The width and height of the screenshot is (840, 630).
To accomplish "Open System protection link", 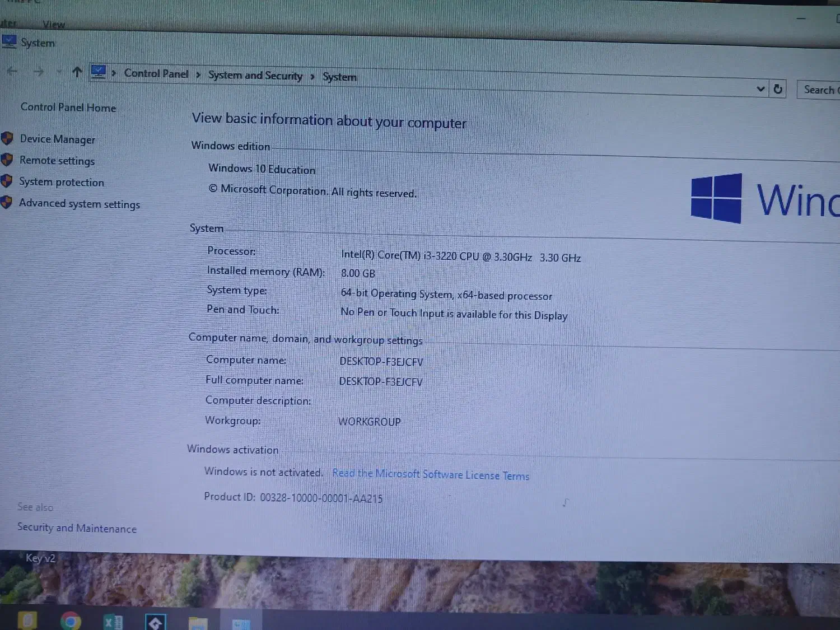I will [61, 182].
